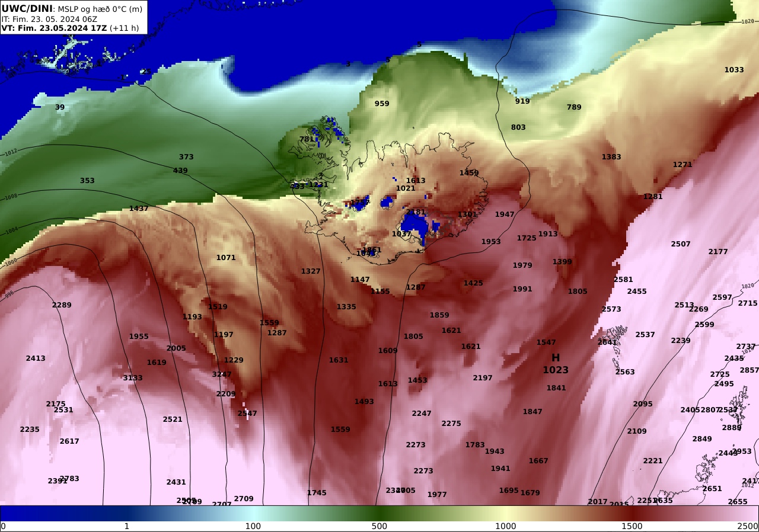Click the 1327 height label
This screenshot has width=759, height=532.
(311, 271)
